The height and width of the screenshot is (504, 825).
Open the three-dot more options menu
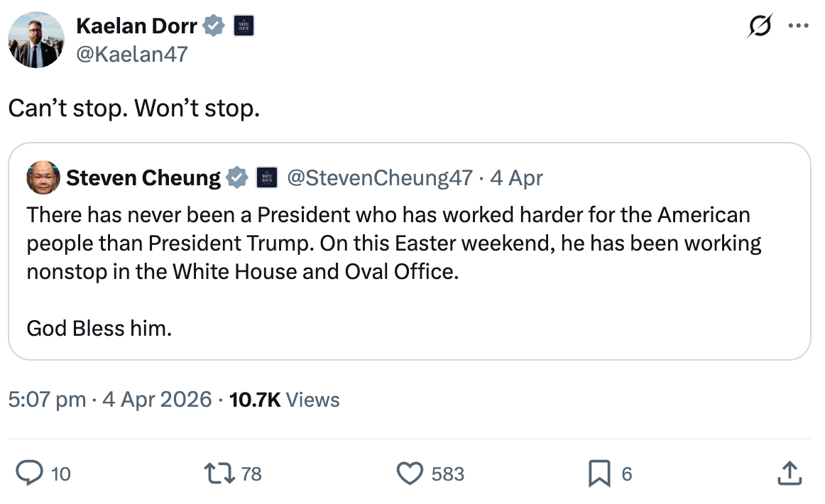799,26
